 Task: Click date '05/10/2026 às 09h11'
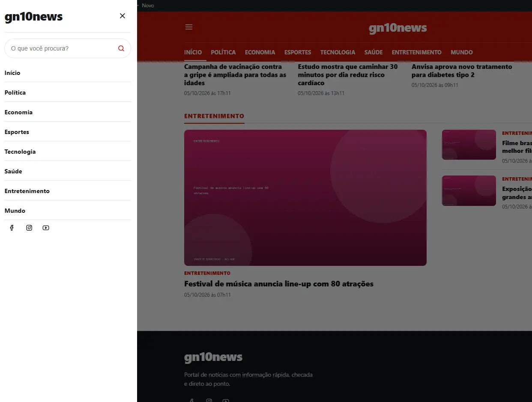[x=435, y=85]
